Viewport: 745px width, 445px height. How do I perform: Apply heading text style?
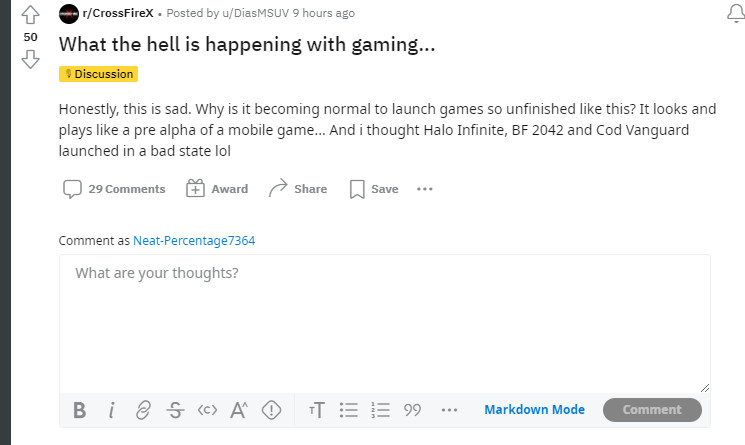pos(317,410)
